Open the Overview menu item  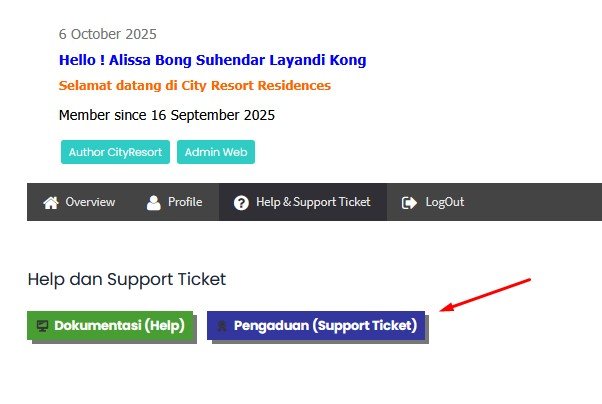90,202
